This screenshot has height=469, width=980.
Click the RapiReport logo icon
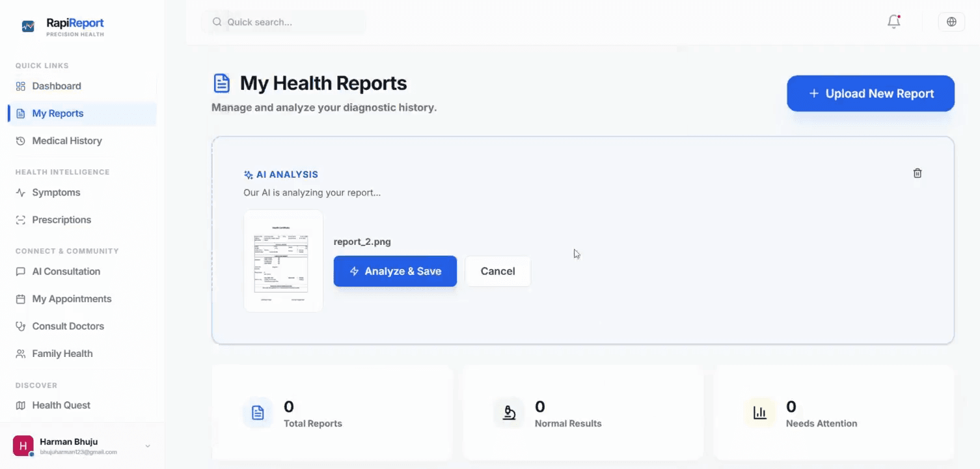point(28,26)
